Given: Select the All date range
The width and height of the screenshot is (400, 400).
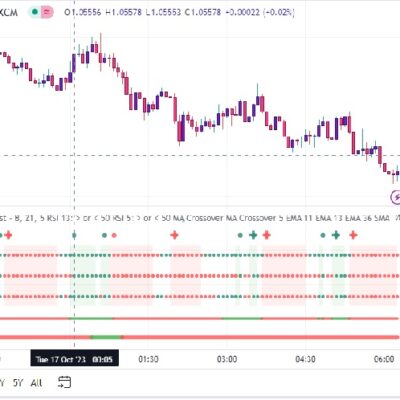Looking at the screenshot, I should [36, 383].
